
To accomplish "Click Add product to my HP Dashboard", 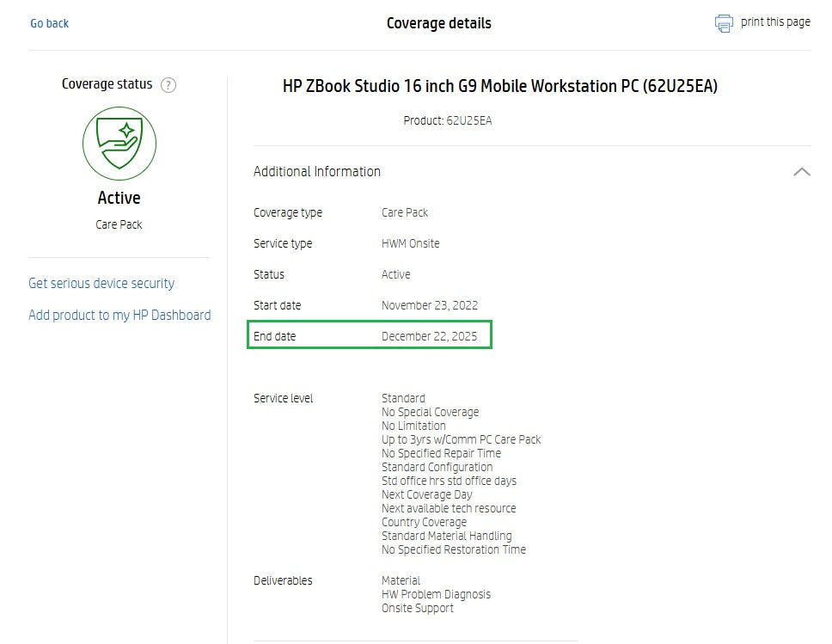I will pos(119,316).
